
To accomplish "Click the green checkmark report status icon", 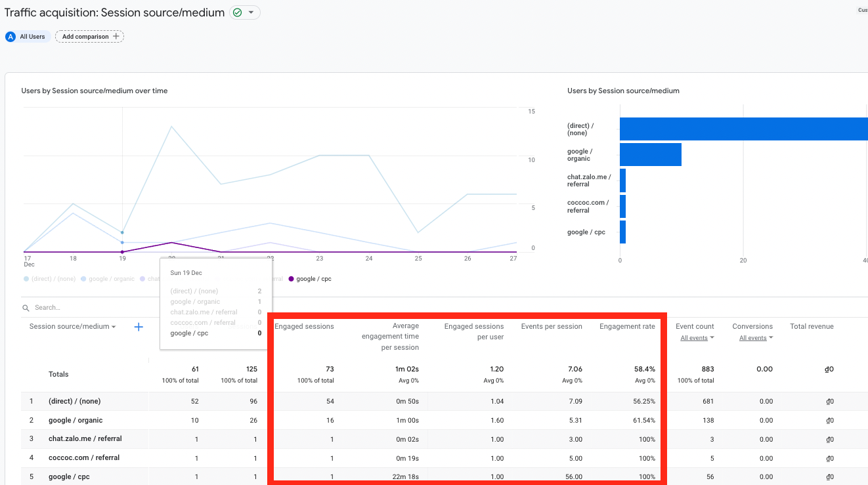I will [238, 12].
